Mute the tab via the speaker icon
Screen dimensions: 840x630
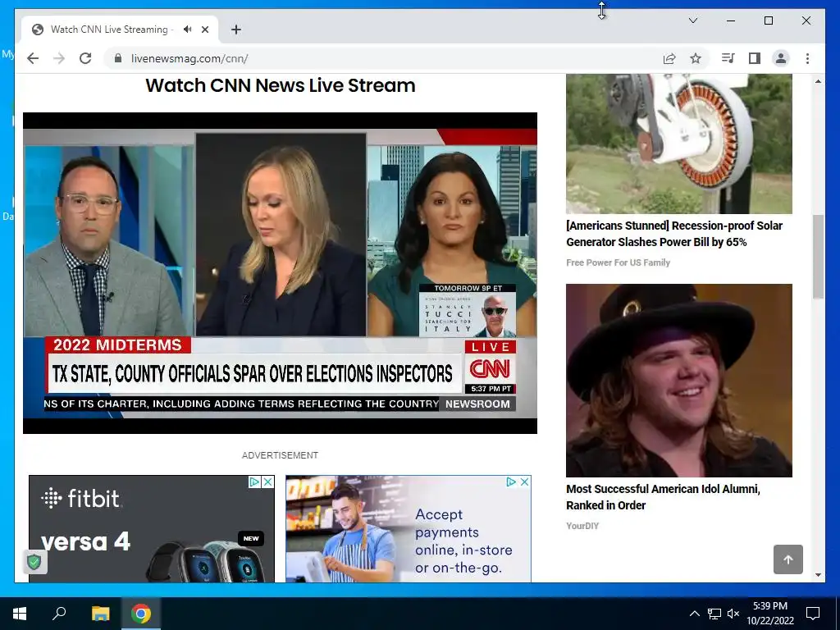click(x=187, y=30)
